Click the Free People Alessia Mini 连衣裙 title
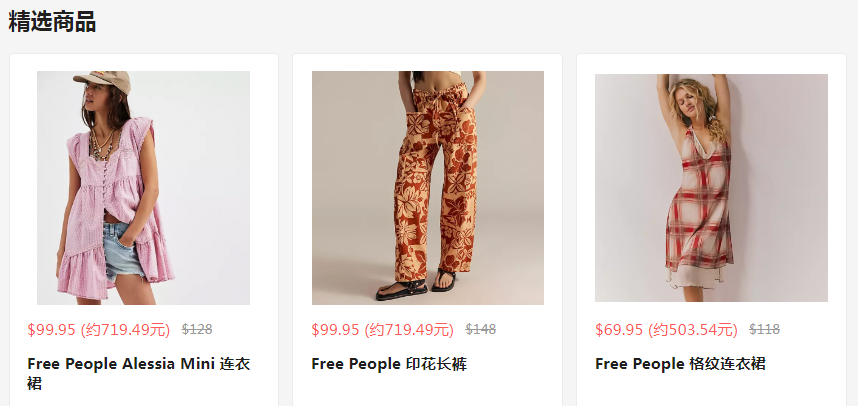The height and width of the screenshot is (406, 858). coord(138,373)
